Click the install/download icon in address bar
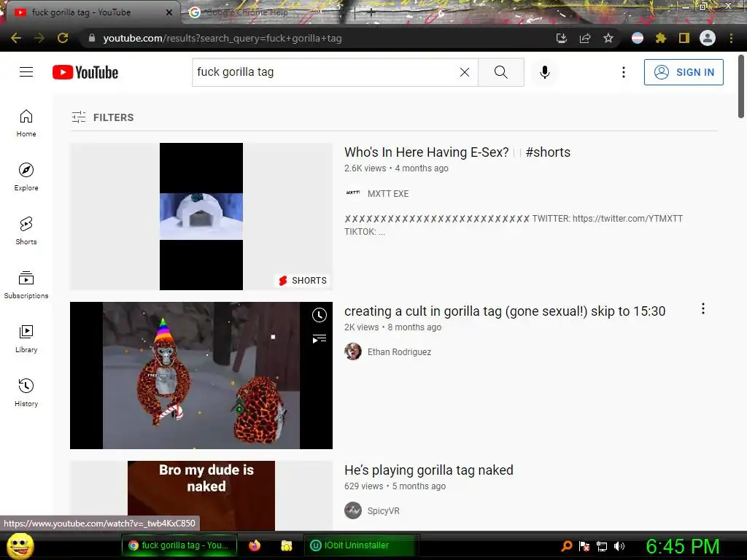Image resolution: width=747 pixels, height=560 pixels. click(x=562, y=38)
